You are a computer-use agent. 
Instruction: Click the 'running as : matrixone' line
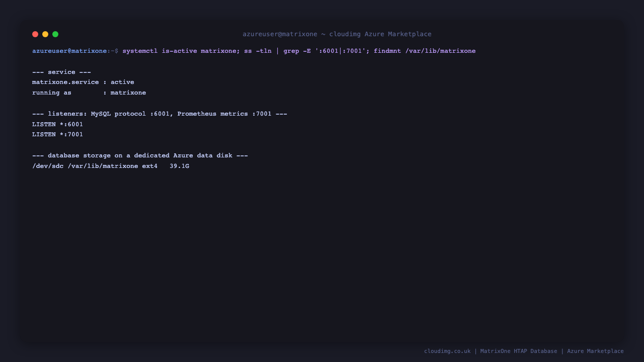tap(89, 93)
